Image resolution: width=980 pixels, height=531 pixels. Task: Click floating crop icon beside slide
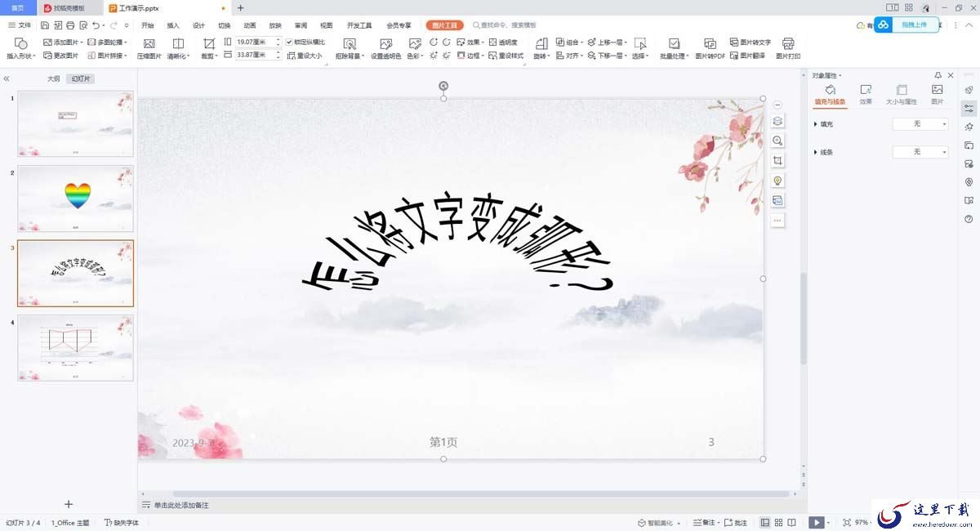point(777,160)
